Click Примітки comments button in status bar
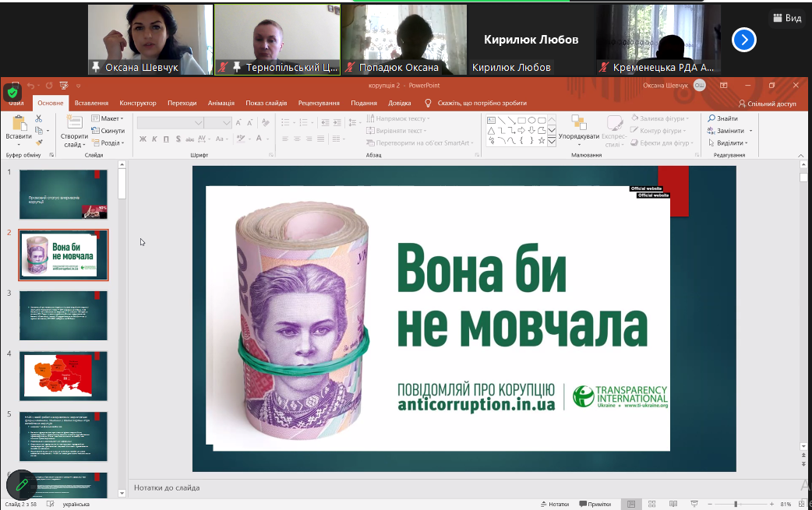812x510 pixels. (x=595, y=504)
